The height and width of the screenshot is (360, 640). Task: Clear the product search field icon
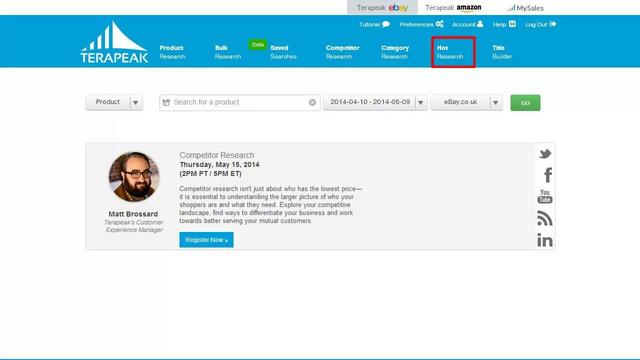click(312, 102)
